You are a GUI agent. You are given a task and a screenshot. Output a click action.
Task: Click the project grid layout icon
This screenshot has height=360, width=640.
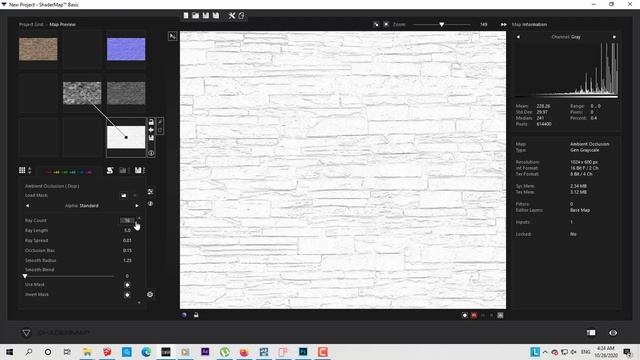click(x=22, y=170)
